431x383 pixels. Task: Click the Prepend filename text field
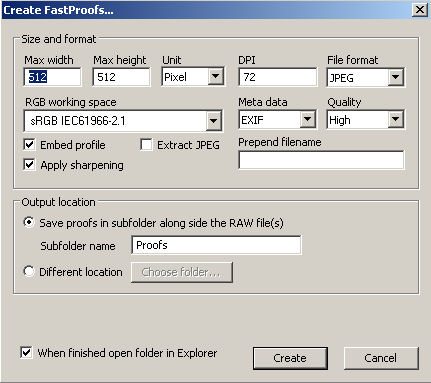coord(321,160)
